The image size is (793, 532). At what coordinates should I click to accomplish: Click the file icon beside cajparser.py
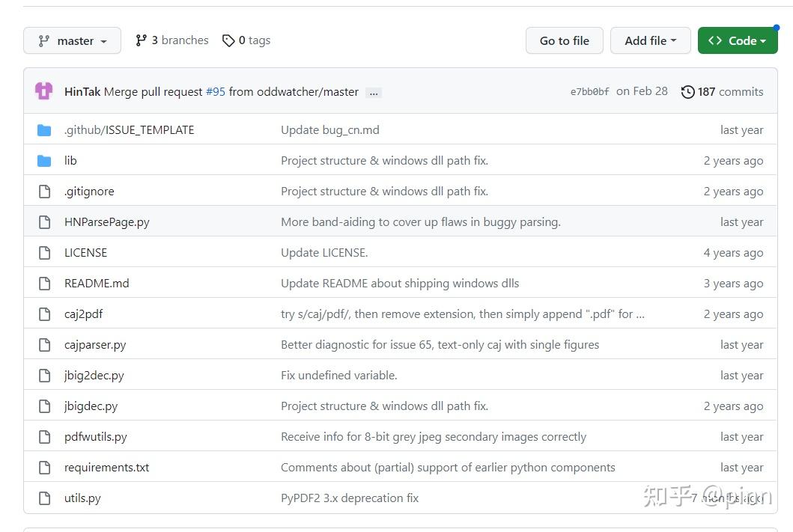44,344
